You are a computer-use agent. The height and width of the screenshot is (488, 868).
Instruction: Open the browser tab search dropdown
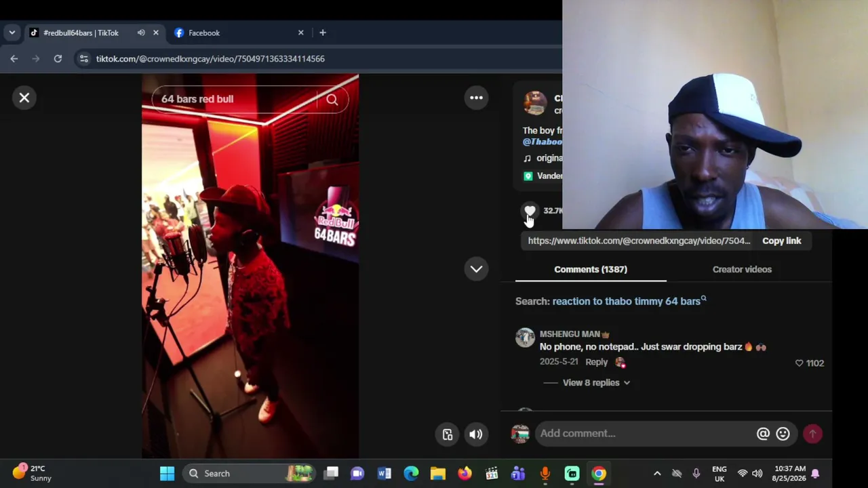12,33
